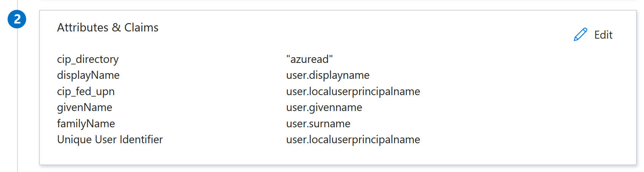Viewport: 644px width, 172px height.
Task: Click the pencil Edit icon
Action: coord(580,34)
